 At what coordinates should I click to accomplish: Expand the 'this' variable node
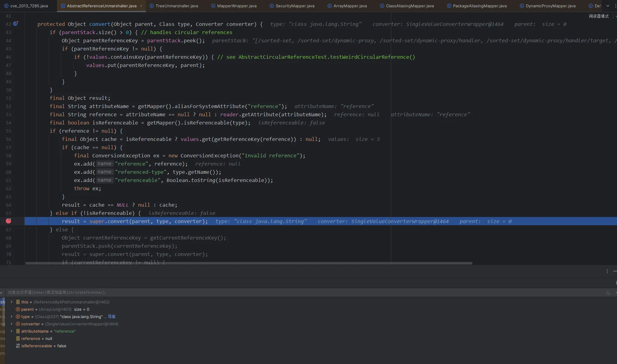(11, 302)
